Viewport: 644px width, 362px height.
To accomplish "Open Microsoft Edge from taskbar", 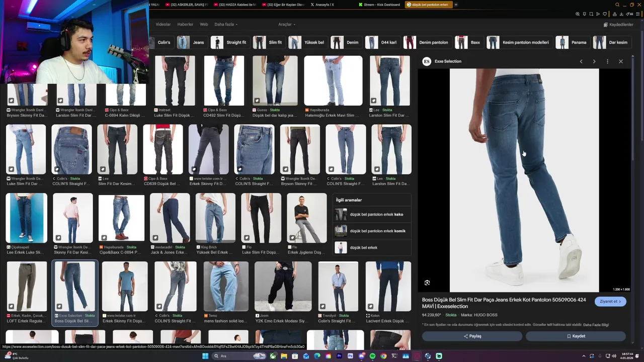I will click(317, 356).
